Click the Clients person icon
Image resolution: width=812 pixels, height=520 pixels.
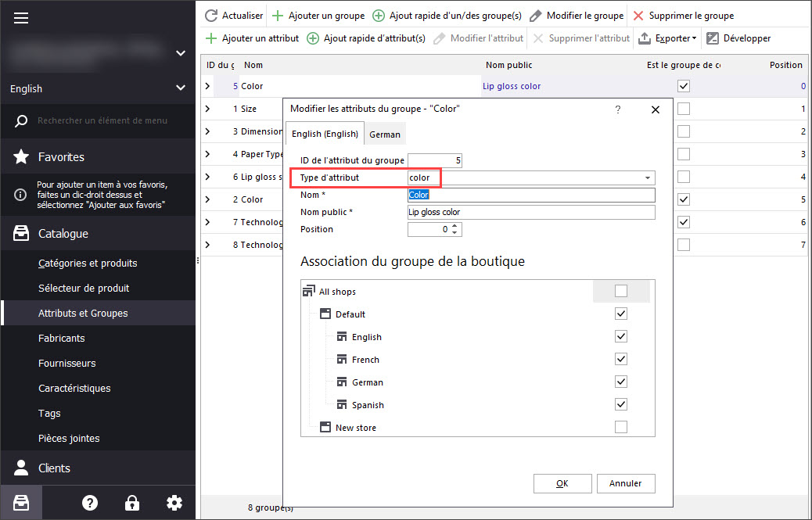tap(20, 468)
